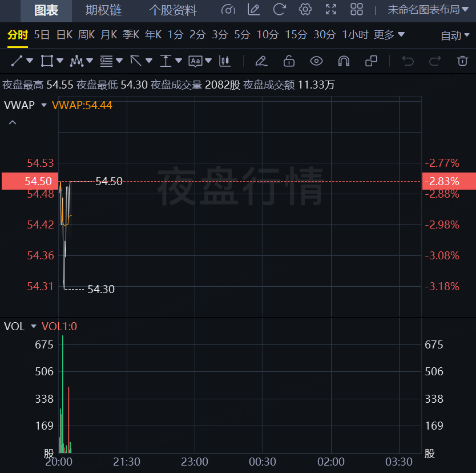Expand the 更多 timeframe dropdown

click(x=390, y=35)
